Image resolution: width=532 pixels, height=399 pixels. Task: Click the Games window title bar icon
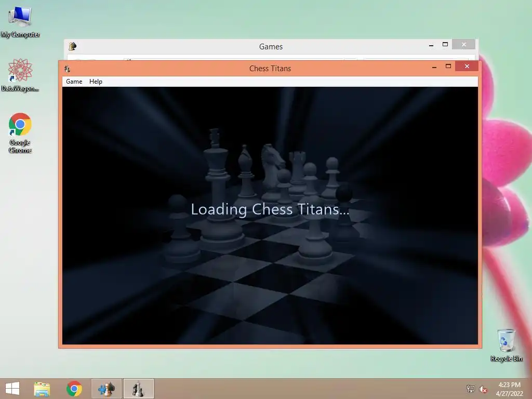pyautogui.click(x=72, y=46)
